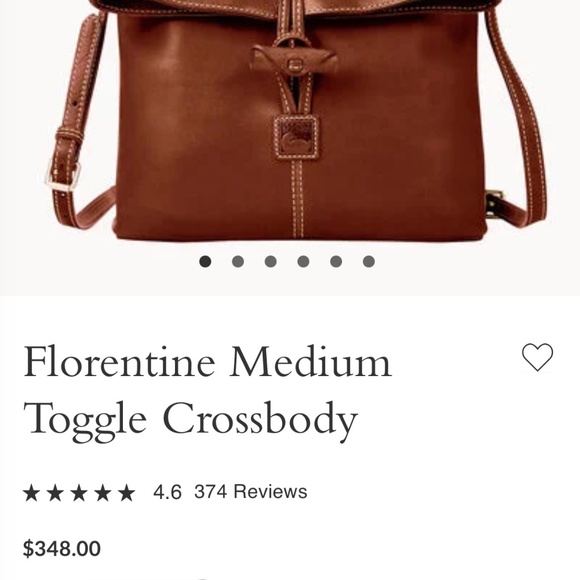This screenshot has height=580, width=580.
Task: Open the 374 Reviews link
Action: pos(251,492)
